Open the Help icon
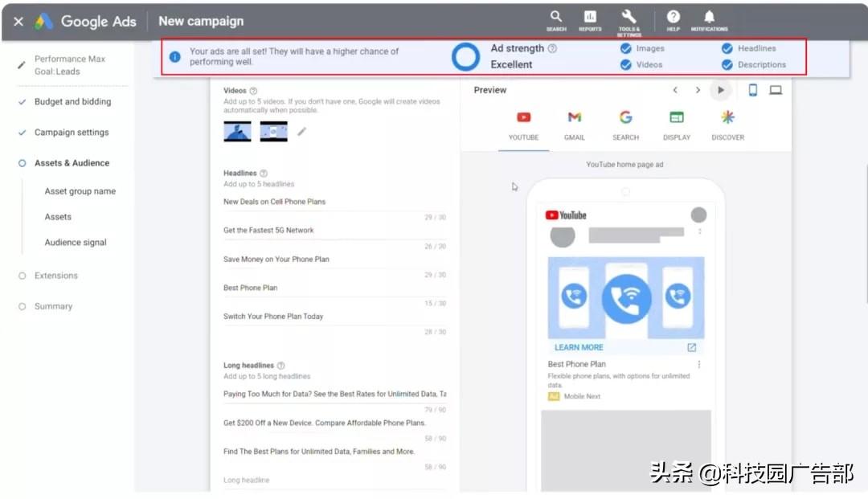 click(674, 20)
